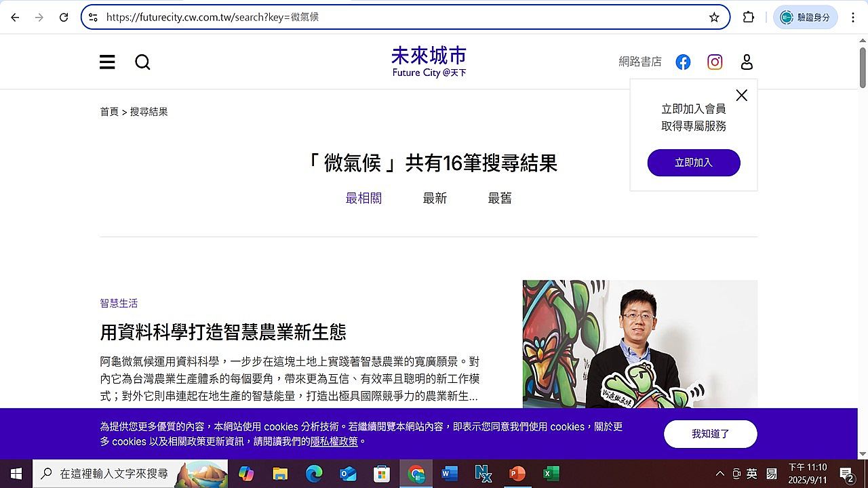This screenshot has height=488, width=868.
Task: Open the hamburger menu icon
Action: pyautogui.click(x=107, y=62)
